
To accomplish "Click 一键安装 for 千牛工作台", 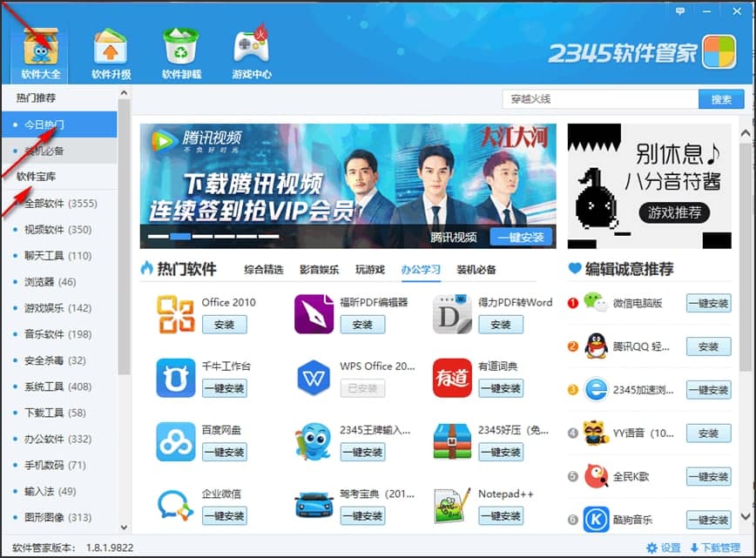I will click(224, 388).
